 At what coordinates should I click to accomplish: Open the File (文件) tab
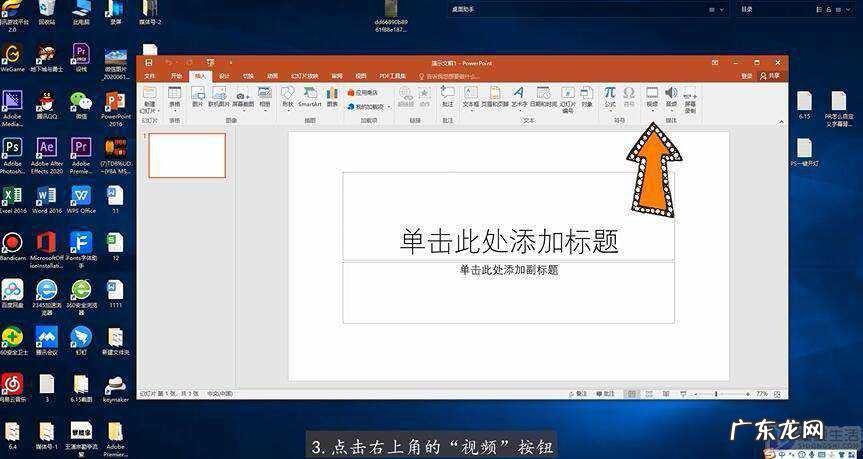(x=150, y=76)
